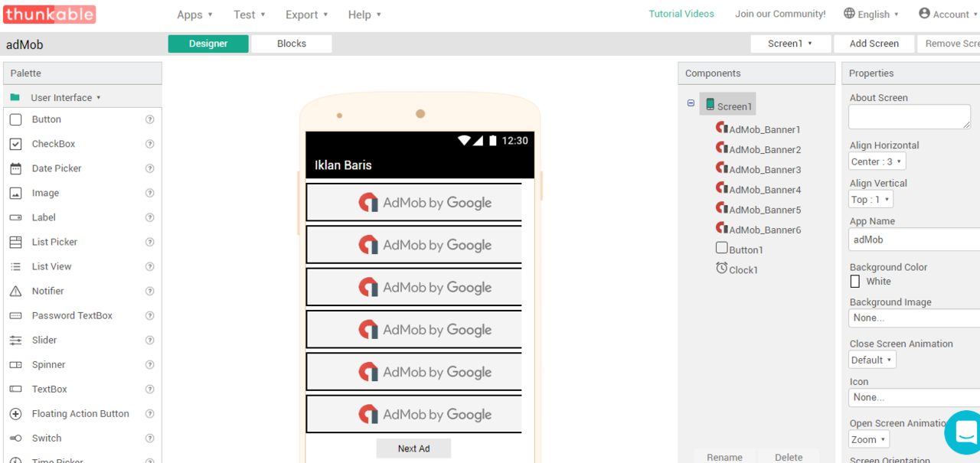This screenshot has width=980, height=463.
Task: Open help for Button component
Action: point(150,119)
